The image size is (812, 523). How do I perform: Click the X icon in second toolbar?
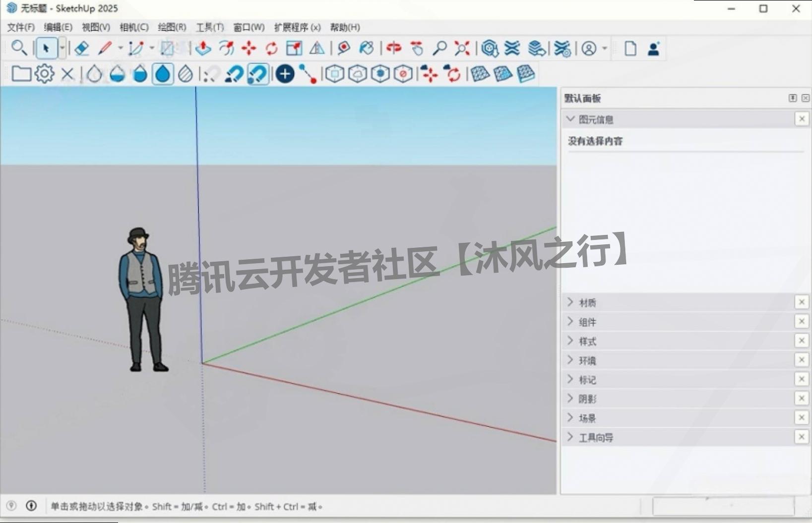pyautogui.click(x=67, y=74)
